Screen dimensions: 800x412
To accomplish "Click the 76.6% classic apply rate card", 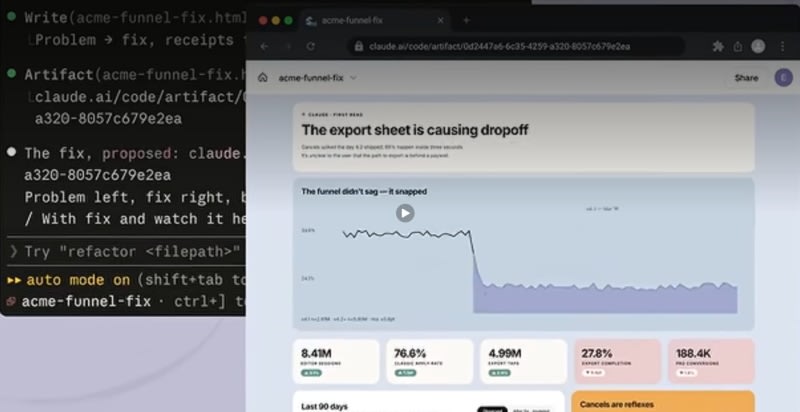I will pos(430,361).
